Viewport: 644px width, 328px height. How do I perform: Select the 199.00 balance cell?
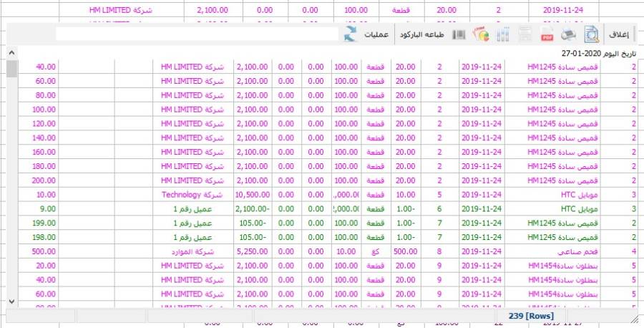click(x=39, y=223)
